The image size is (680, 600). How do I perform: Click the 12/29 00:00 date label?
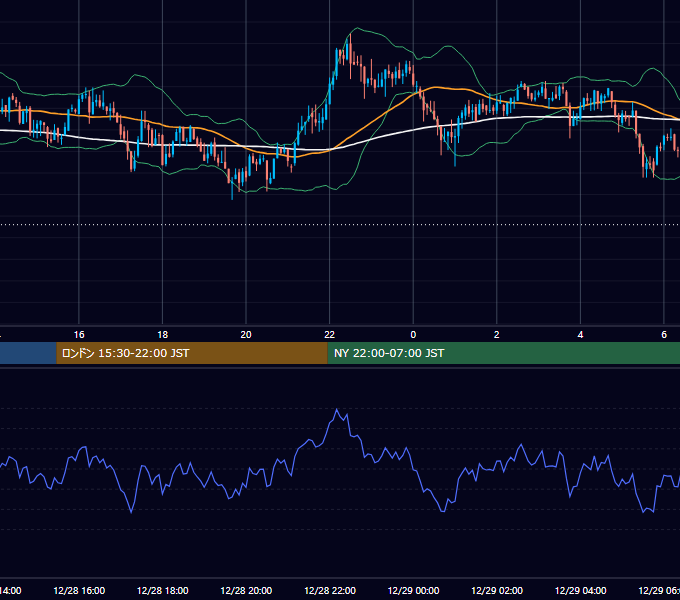tap(413, 590)
